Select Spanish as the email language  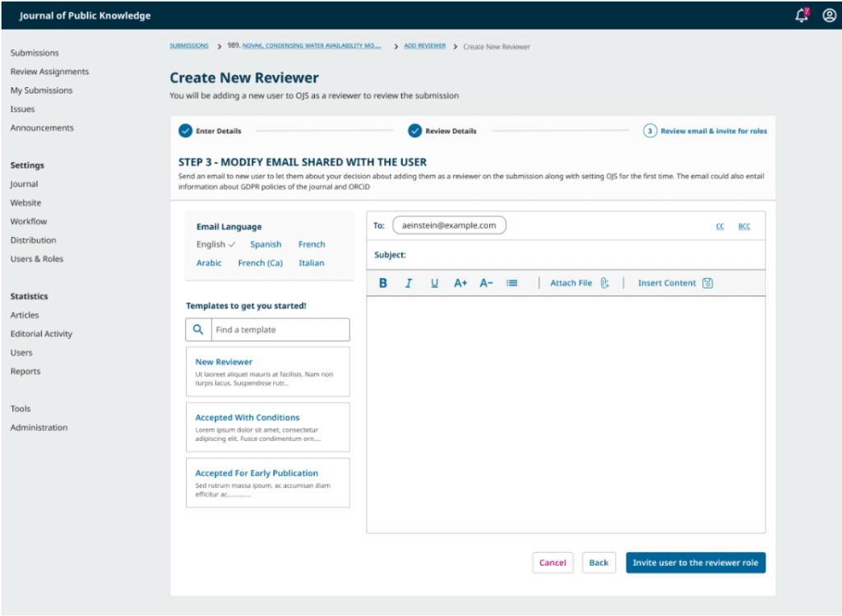pyautogui.click(x=266, y=244)
